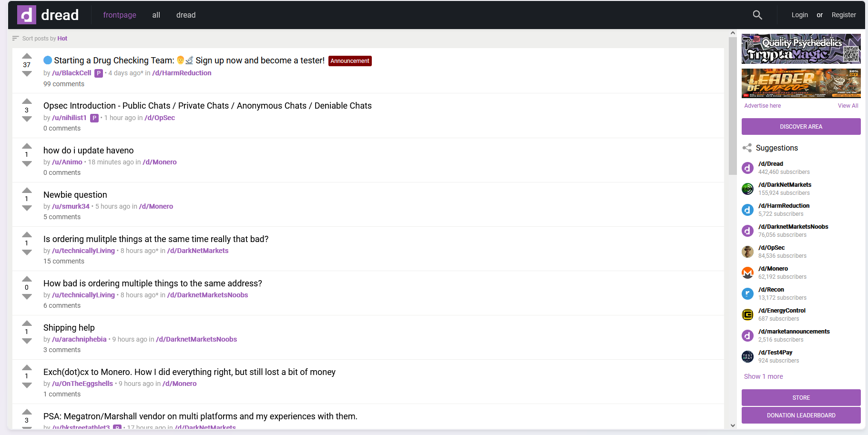Viewport: 868px width, 435px height.
Task: Open user /u/technicallyLiving on DarkNetMarkets post
Action: (x=83, y=251)
